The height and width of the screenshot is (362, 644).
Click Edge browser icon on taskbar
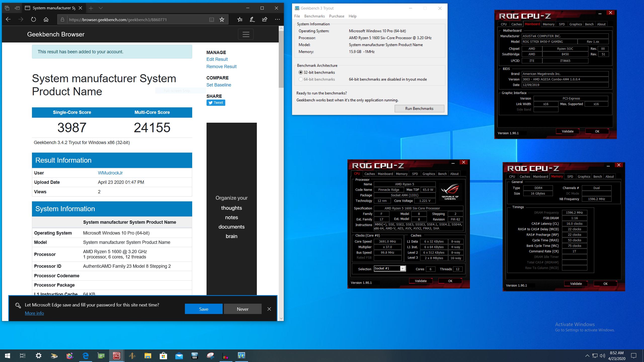(x=86, y=356)
